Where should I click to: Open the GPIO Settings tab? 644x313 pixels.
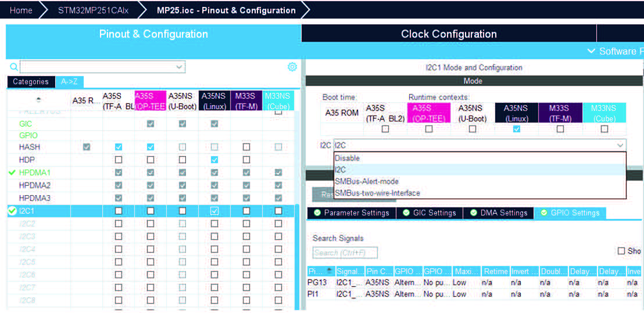click(570, 213)
